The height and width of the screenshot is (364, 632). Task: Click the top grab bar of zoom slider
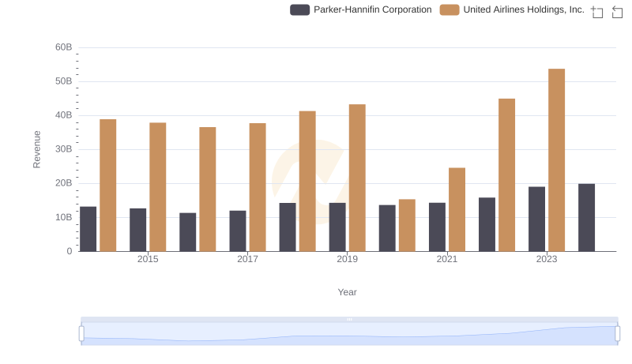(349, 319)
